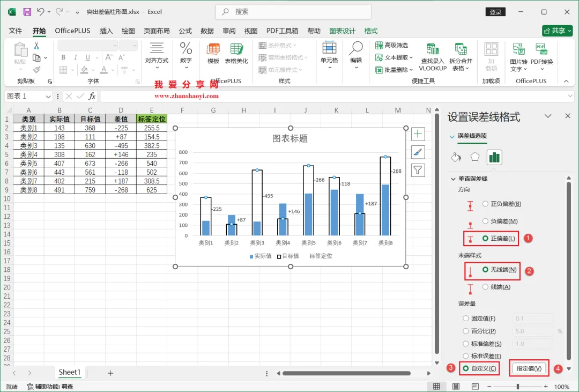The image size is (579, 392).
Task: Save the workbook with the Save icon
Action: click(27, 12)
